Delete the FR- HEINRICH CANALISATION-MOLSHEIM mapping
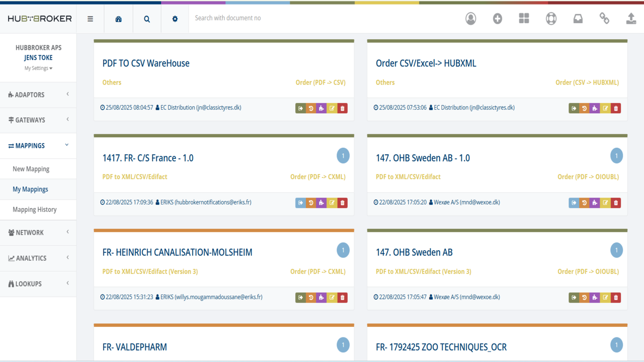 tap(343, 298)
